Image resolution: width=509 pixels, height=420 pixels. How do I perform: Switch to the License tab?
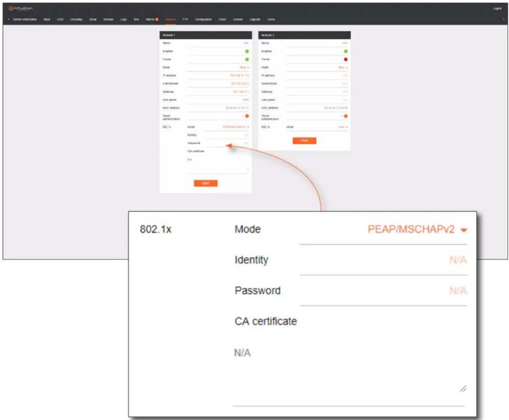238,20
